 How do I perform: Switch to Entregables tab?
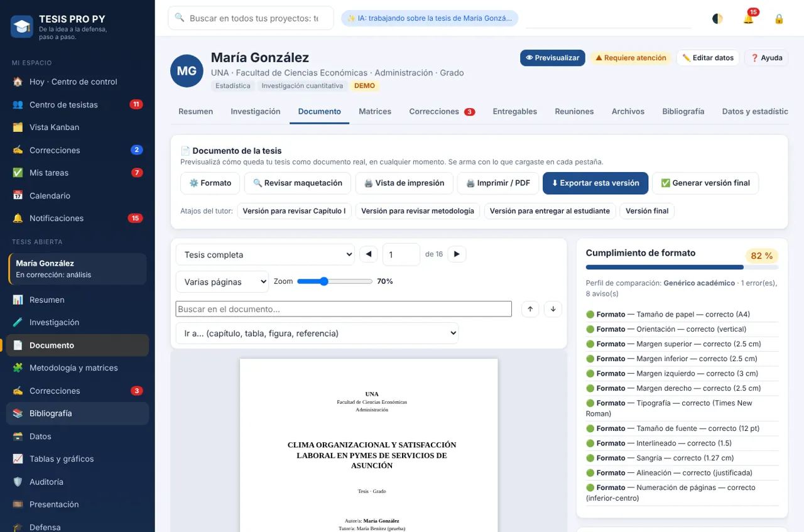[x=514, y=111]
